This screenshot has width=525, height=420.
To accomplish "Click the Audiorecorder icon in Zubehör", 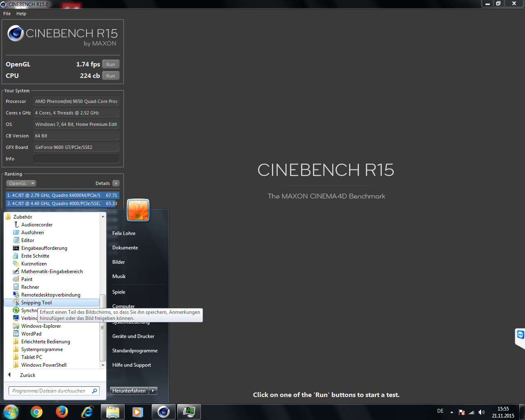I will tap(16, 225).
